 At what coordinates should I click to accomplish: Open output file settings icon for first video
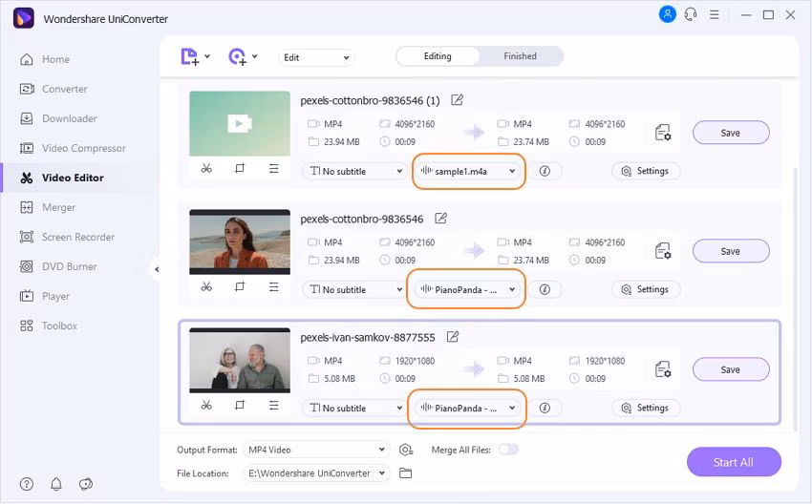tap(663, 133)
